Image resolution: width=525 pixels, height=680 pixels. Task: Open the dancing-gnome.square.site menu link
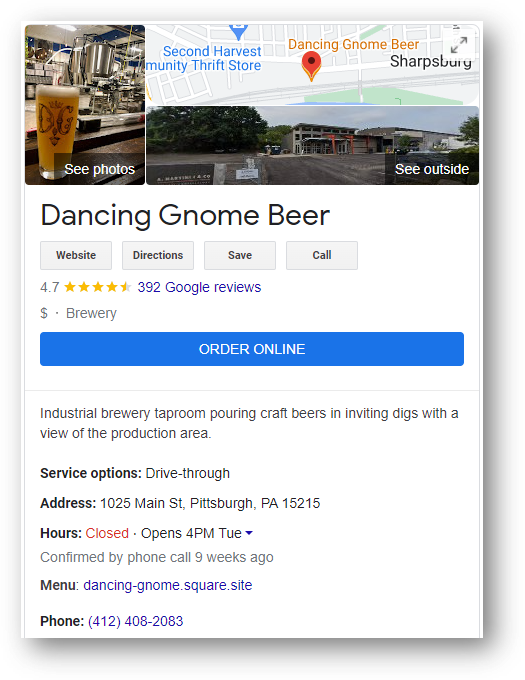168,585
